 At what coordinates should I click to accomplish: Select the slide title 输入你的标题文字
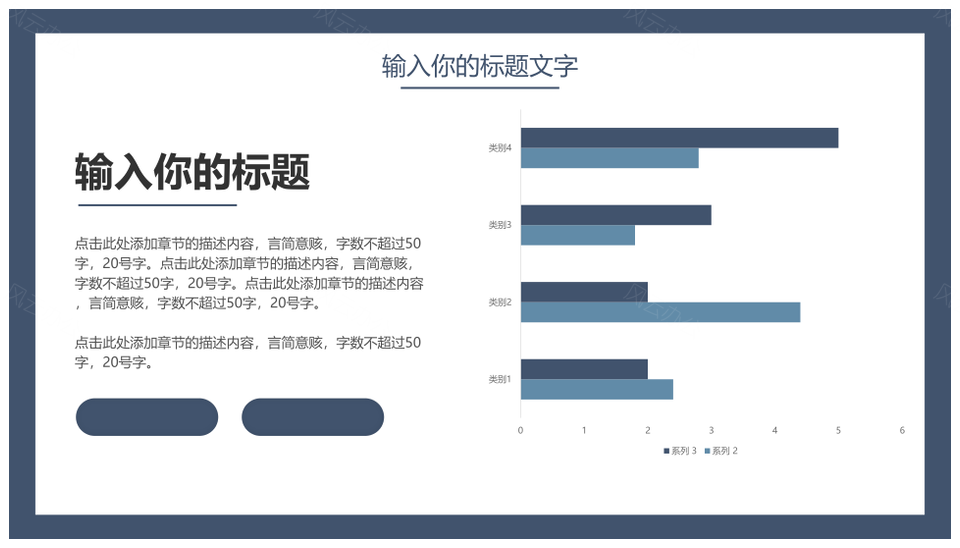pos(479,66)
